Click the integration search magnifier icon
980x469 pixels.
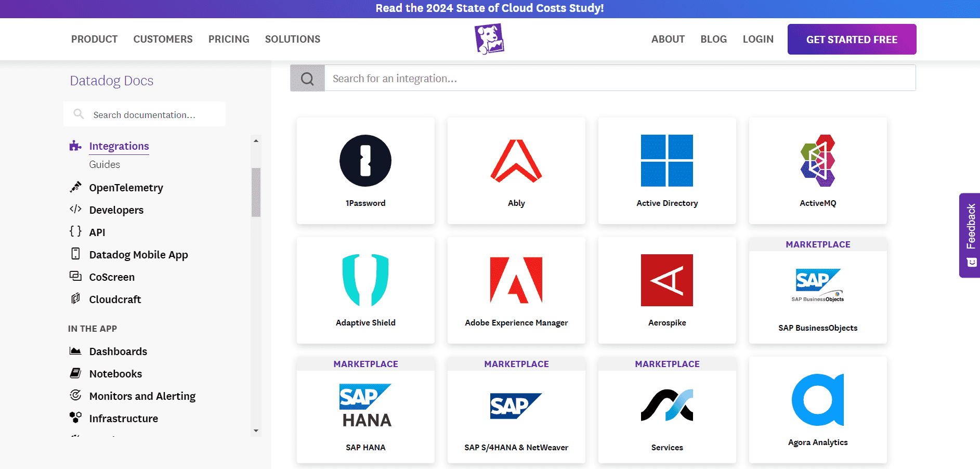coord(307,79)
